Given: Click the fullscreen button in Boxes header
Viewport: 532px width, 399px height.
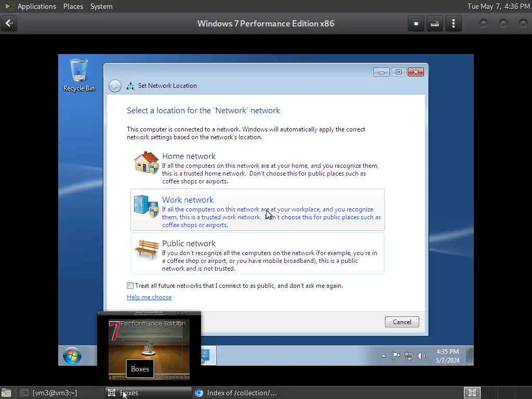Looking at the screenshot, I should pyautogui.click(x=416, y=23).
